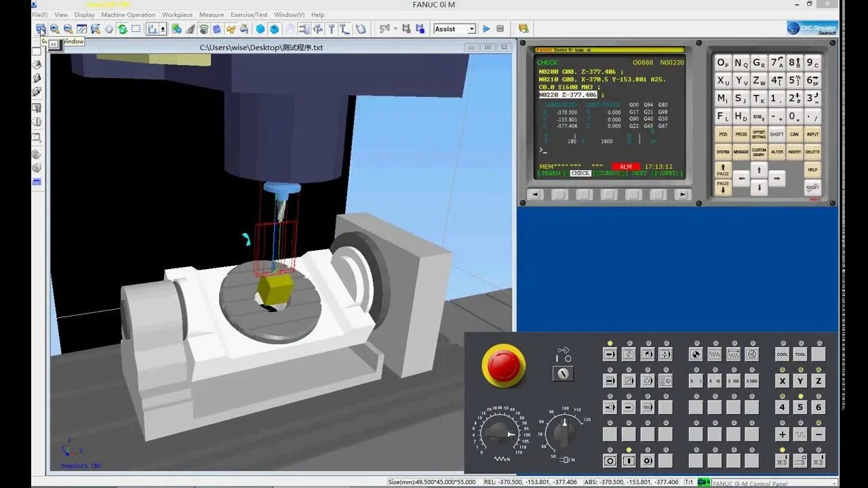Expand the megaphone icon dropdown arrow

click(x=395, y=29)
